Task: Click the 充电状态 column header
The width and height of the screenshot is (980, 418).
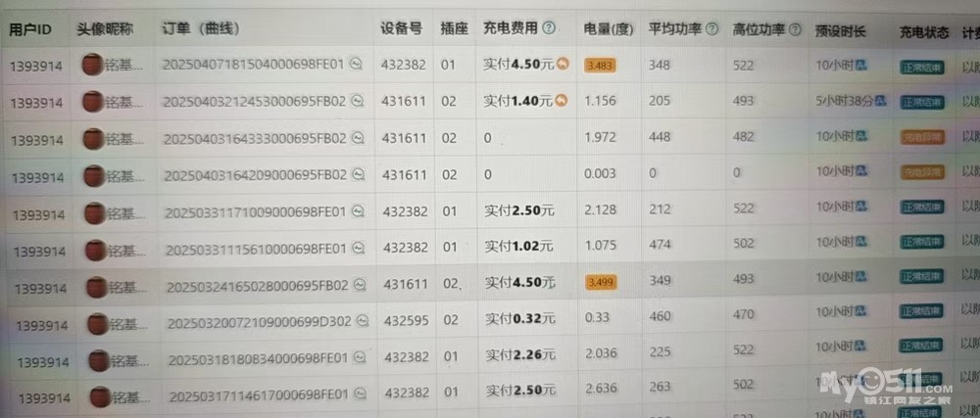Action: tap(924, 31)
